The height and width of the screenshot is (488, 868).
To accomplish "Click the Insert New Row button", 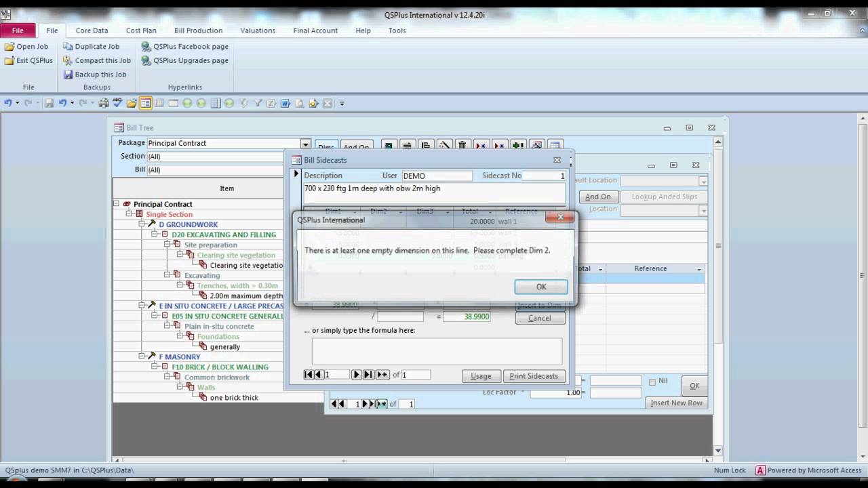I will coord(677,403).
